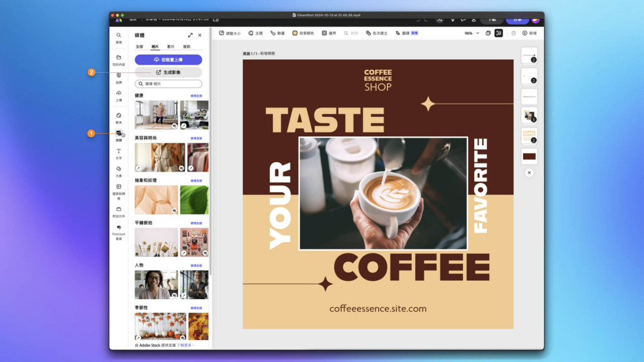Image resolution: width=644 pixels, height=362 pixels.
Task: View all in the 美容與時尚 category
Action: pyautogui.click(x=196, y=138)
